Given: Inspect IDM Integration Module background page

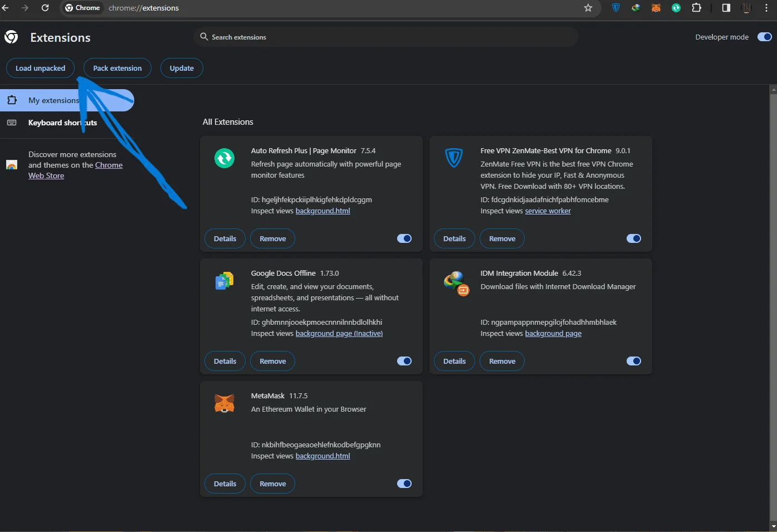Looking at the screenshot, I should 553,333.
